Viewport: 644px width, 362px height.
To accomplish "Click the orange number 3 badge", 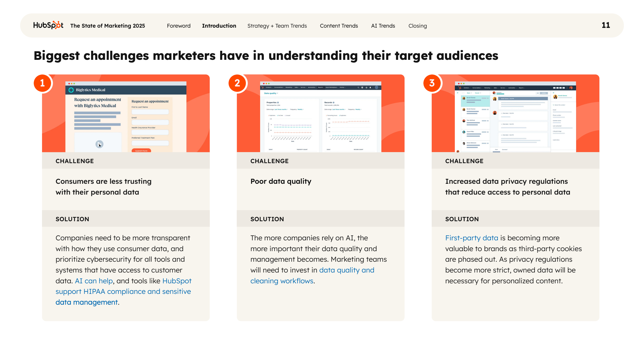I will [x=432, y=83].
